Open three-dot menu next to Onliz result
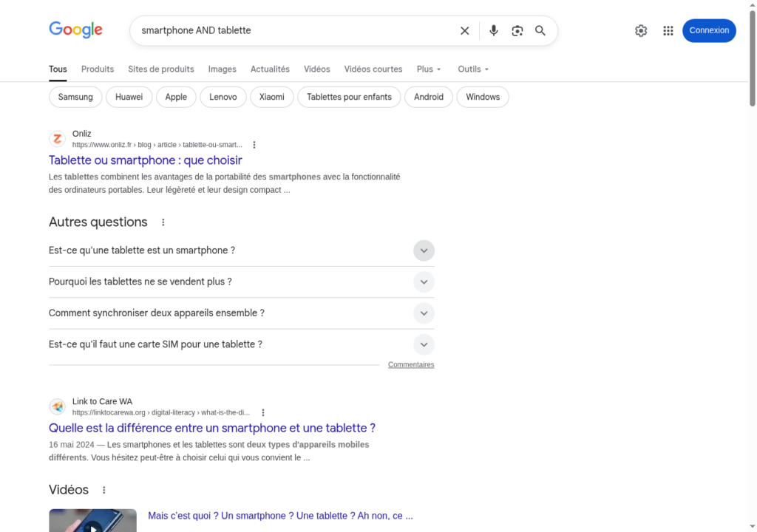 pyautogui.click(x=254, y=145)
